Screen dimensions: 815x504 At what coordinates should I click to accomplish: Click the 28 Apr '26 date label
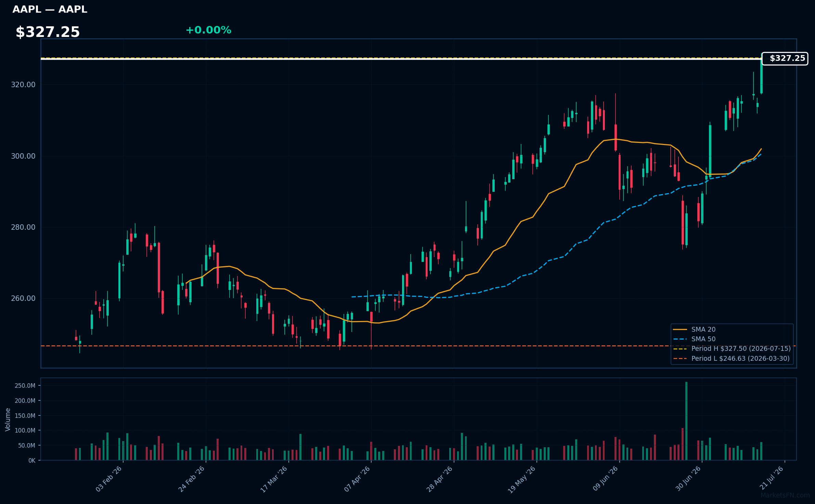pos(439,479)
